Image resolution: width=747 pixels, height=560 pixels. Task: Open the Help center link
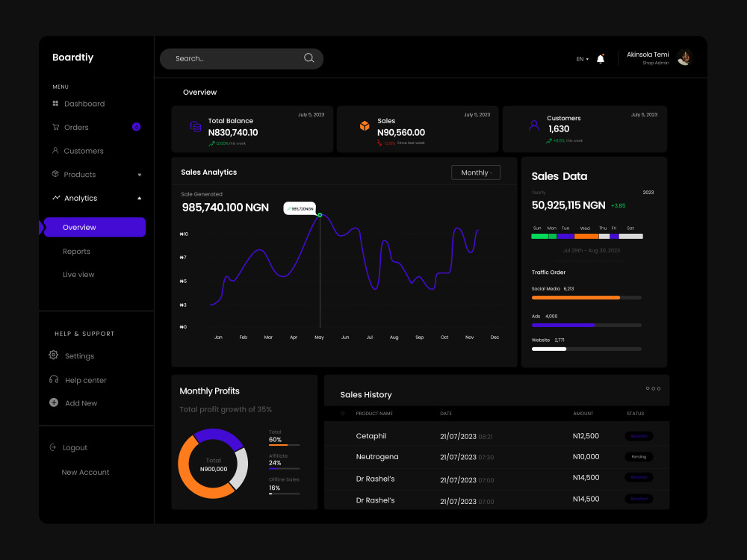[x=86, y=380]
